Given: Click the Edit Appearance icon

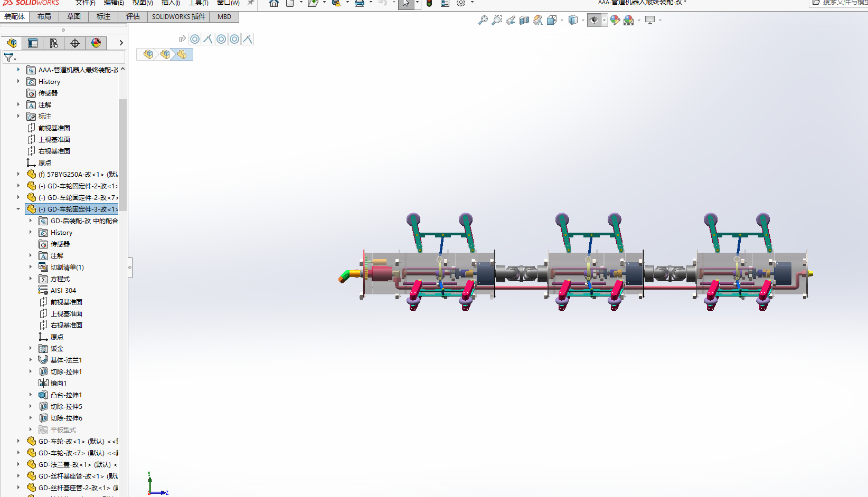Looking at the screenshot, I should [615, 20].
